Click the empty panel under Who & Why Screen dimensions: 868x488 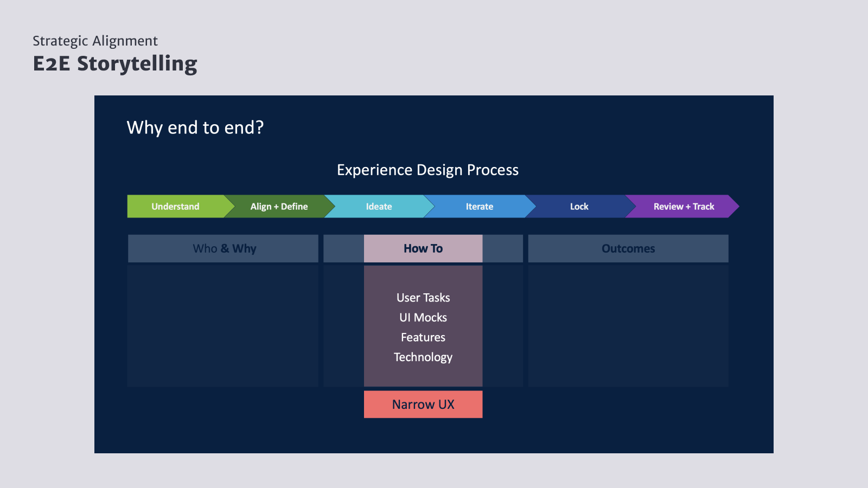[223, 325]
